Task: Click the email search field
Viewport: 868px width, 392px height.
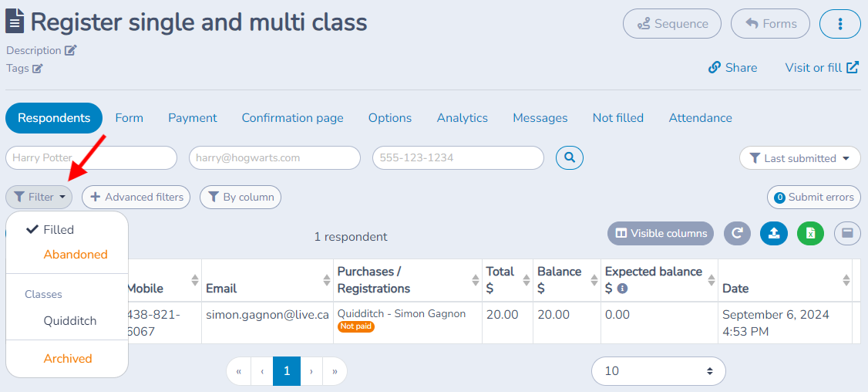Action: point(274,158)
